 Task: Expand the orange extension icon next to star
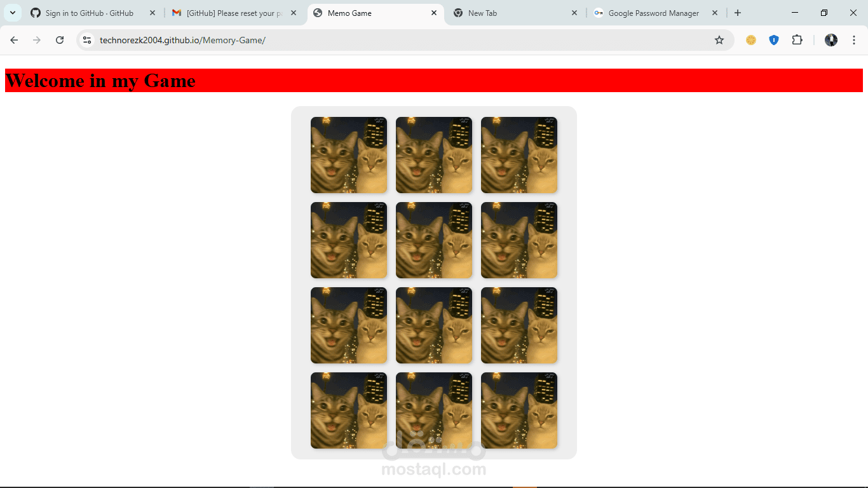coord(750,39)
